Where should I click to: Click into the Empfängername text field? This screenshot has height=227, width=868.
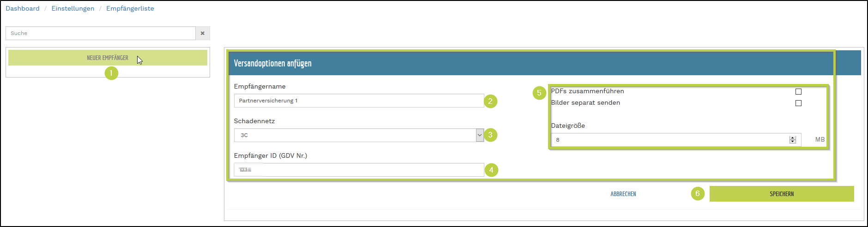pos(359,101)
